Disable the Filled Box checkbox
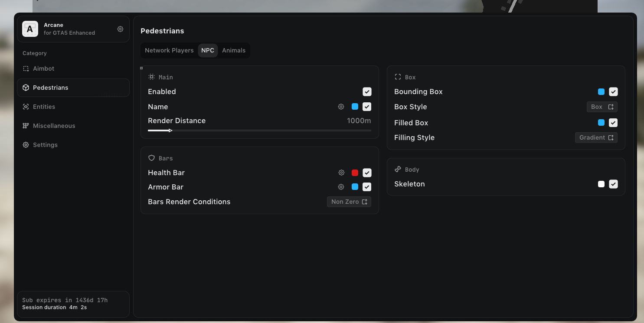This screenshot has height=323, width=644. tap(613, 123)
